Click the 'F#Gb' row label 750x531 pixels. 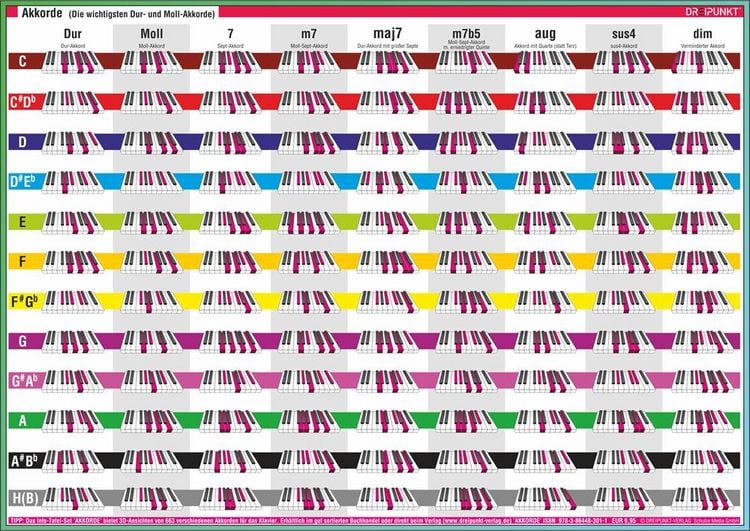point(24,301)
